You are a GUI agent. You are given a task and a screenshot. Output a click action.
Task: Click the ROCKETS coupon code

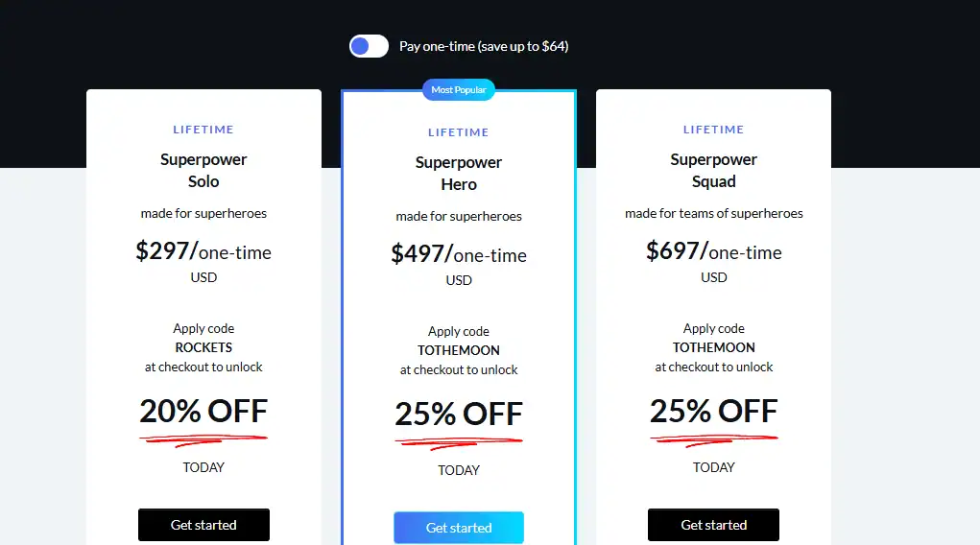(x=203, y=347)
